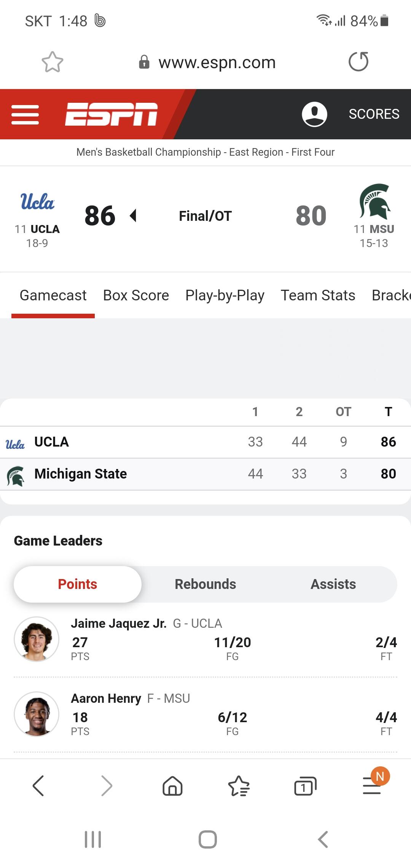Open the user profile icon
Screen dimensions: 411x868
click(x=314, y=114)
